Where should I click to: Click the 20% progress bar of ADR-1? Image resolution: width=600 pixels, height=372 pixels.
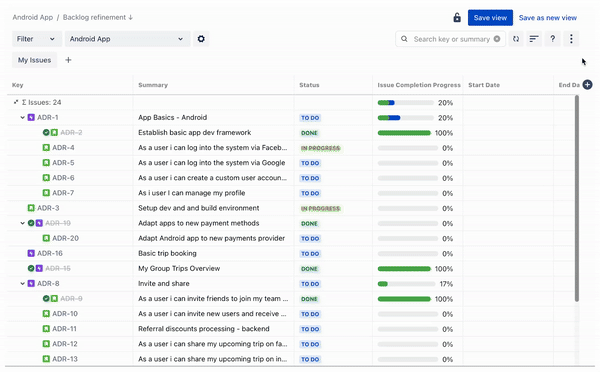click(405, 118)
